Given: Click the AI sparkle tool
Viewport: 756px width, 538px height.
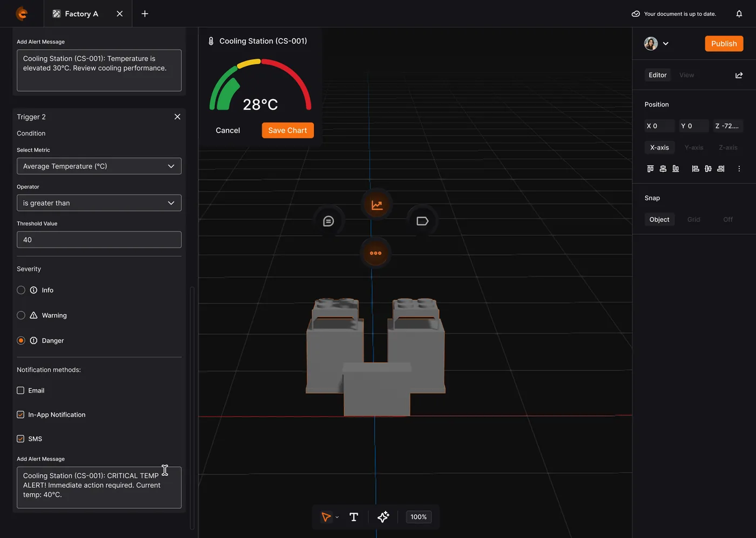Looking at the screenshot, I should pos(383,517).
